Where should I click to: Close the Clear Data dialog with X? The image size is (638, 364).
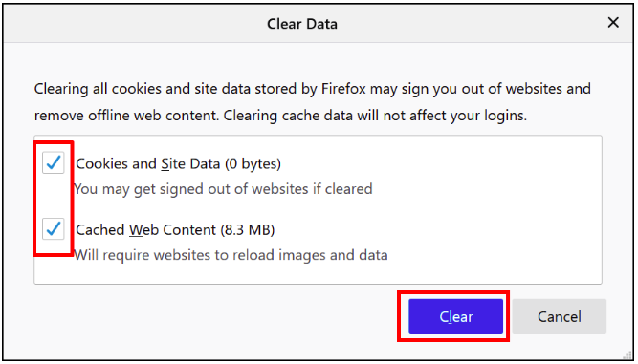(613, 23)
